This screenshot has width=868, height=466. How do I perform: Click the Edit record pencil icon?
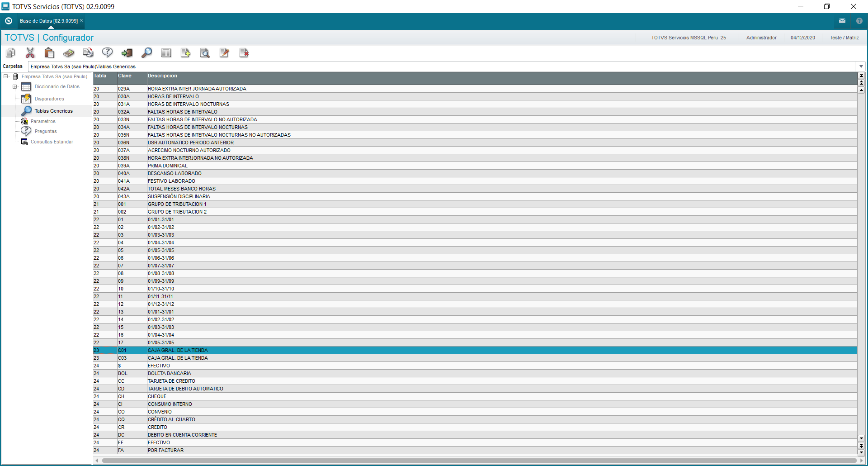(224, 53)
